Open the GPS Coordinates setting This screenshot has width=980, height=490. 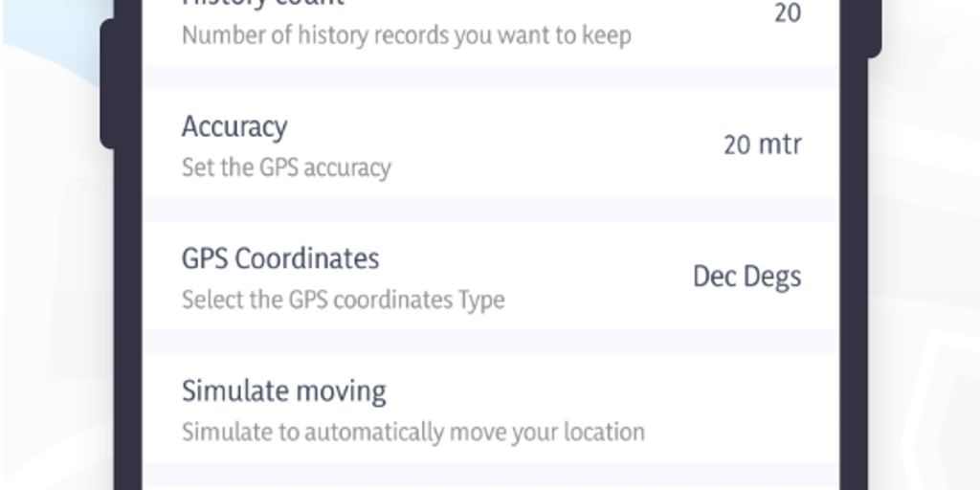pos(280,258)
